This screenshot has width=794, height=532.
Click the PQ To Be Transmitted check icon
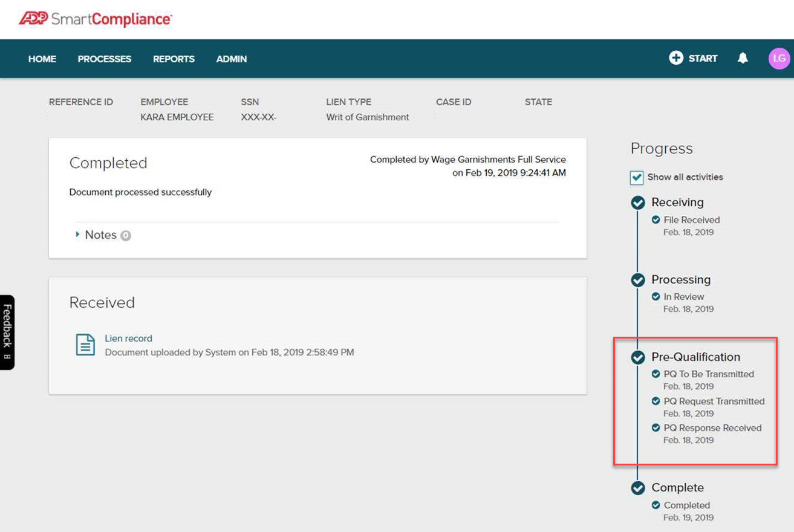click(656, 374)
